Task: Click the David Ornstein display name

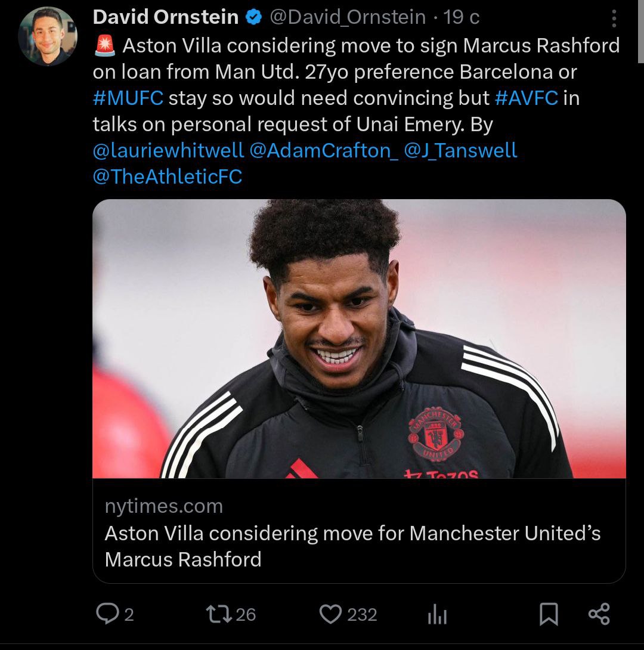Action: (x=166, y=18)
